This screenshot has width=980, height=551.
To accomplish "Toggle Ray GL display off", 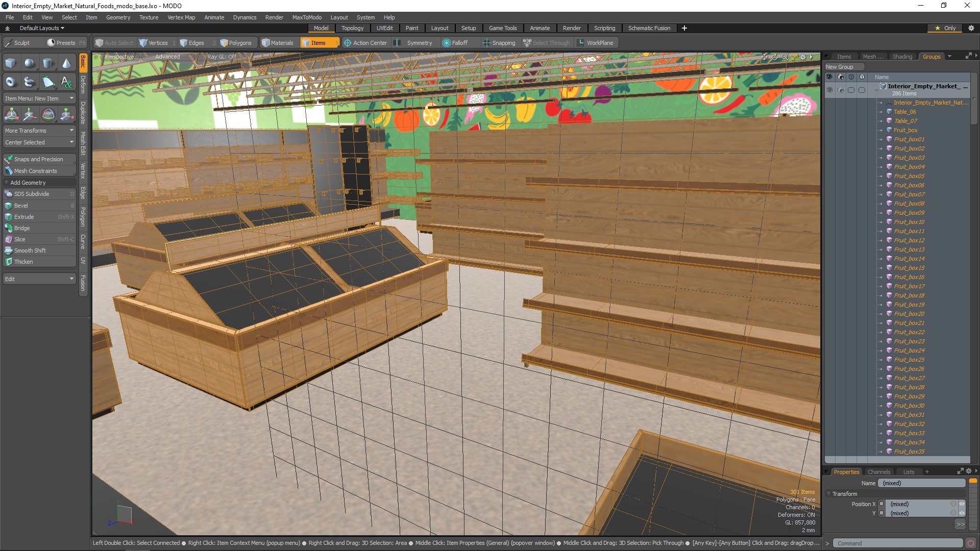I will (221, 57).
